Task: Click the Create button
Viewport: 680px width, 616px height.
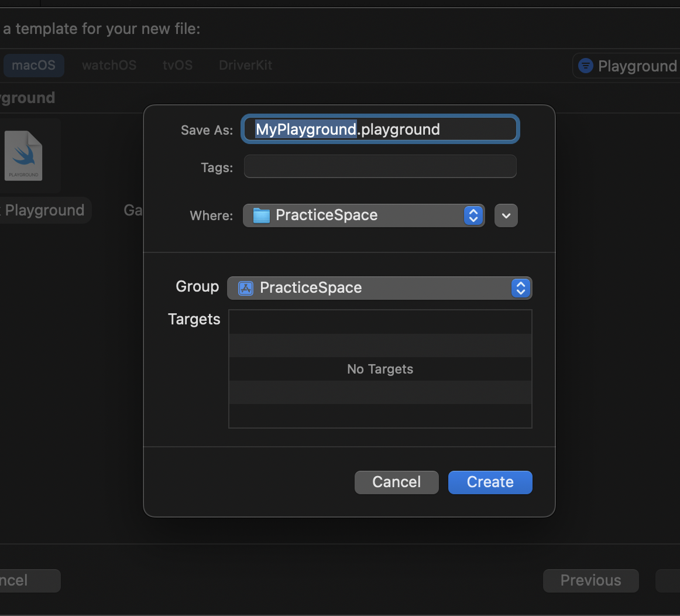Action: point(490,482)
